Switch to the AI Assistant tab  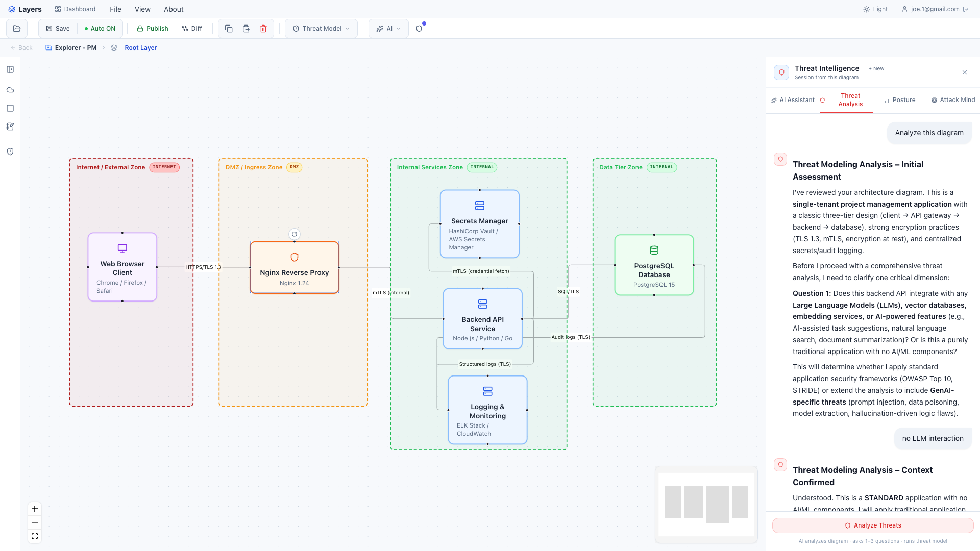(793, 100)
